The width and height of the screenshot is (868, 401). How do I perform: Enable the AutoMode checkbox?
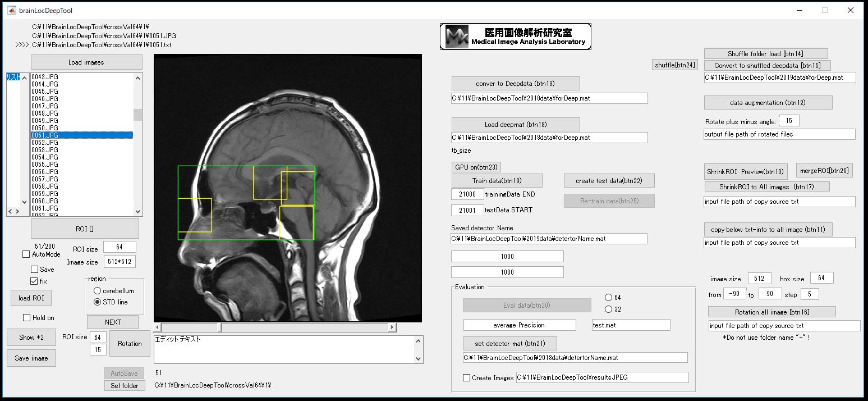(x=26, y=254)
